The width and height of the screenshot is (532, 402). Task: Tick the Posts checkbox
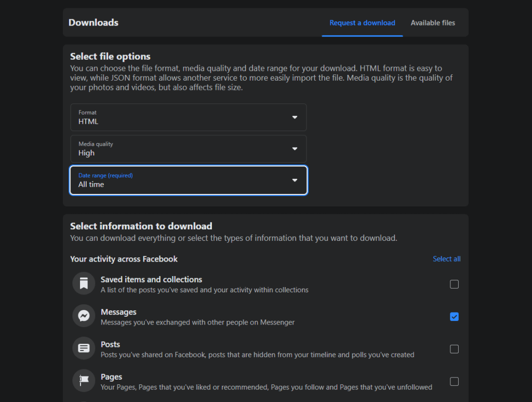[454, 349]
